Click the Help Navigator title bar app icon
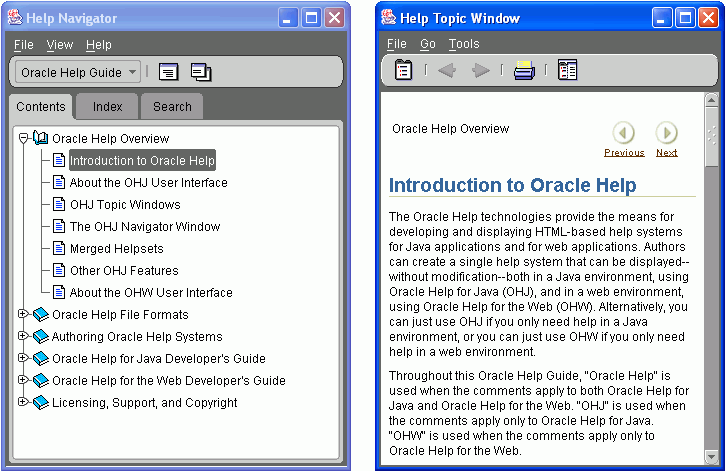The image size is (726, 471). tap(15, 18)
